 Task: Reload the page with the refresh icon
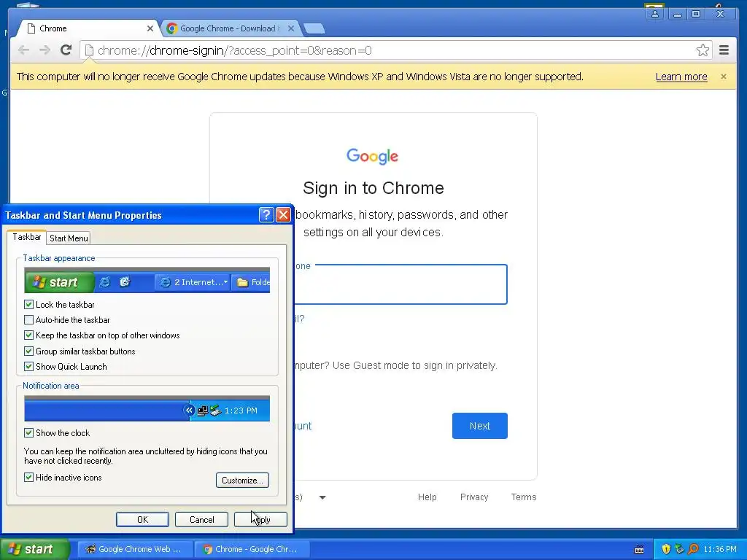66,50
